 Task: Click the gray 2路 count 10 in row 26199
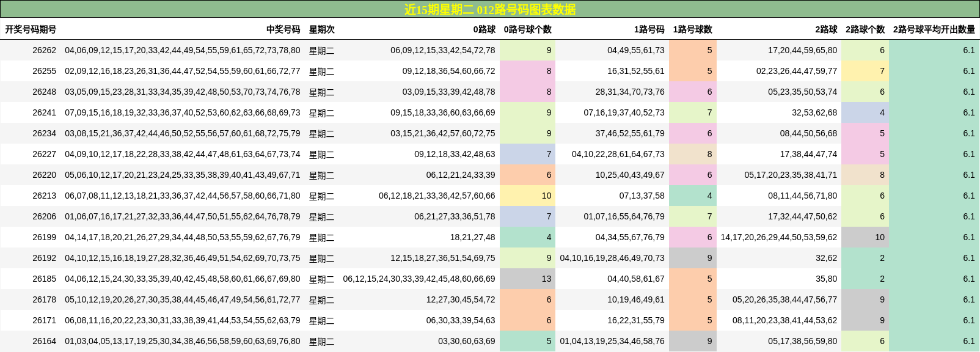[x=865, y=237]
